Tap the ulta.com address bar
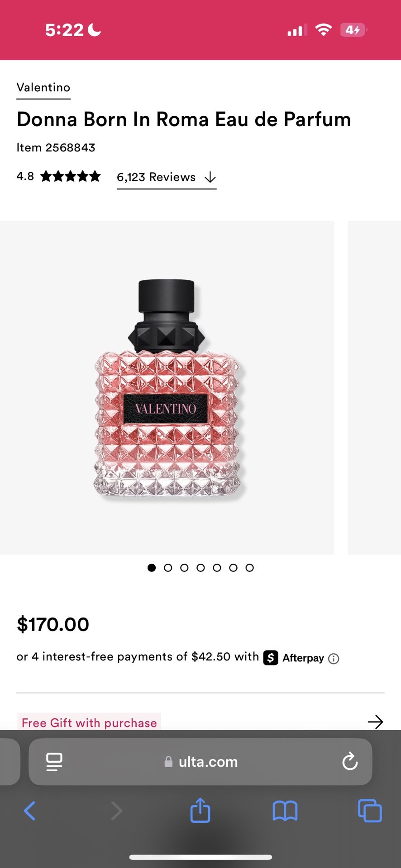Viewport: 401px width, 868px height. tap(200, 762)
